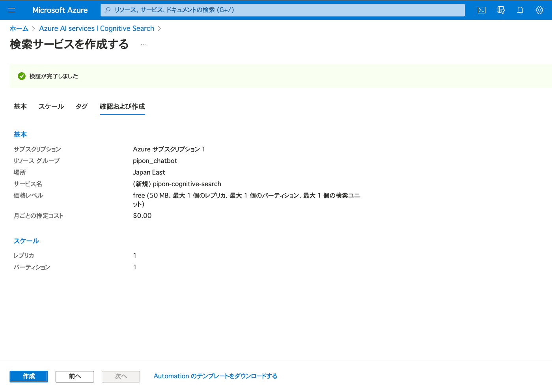Click the 月ごとの推定コスト label
552x392 pixels.
39,216
